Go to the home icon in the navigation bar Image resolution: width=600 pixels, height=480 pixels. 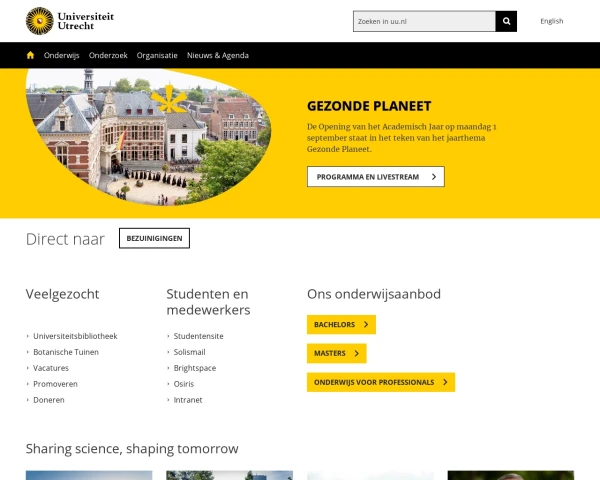[x=30, y=55]
